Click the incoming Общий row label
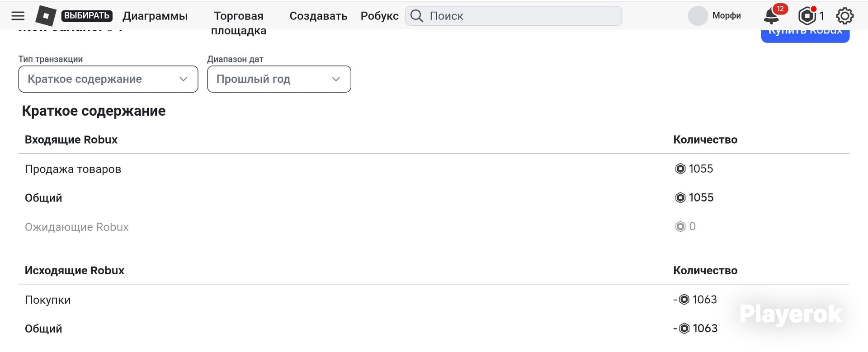This screenshot has width=868, height=352. point(43,198)
